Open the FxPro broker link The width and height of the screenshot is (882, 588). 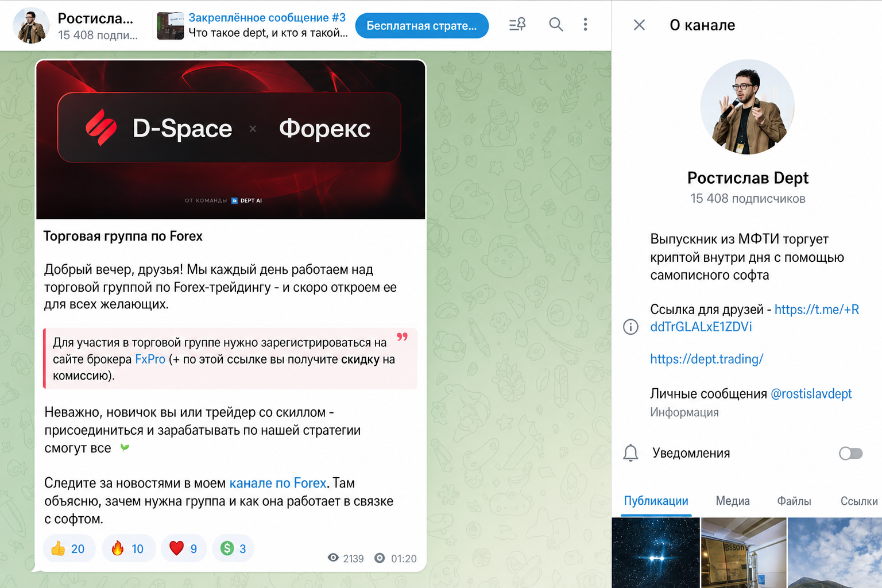(150, 359)
